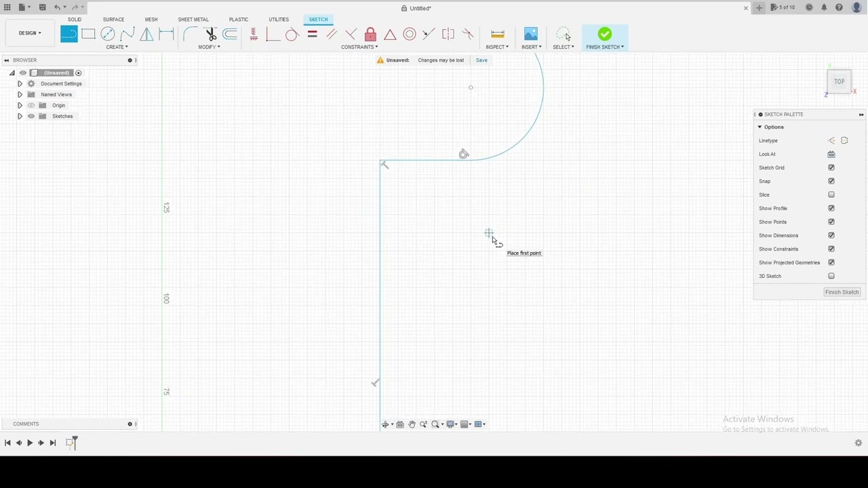The image size is (868, 488).
Task: Click the green Finish Sketch checkmark
Action: point(605,34)
